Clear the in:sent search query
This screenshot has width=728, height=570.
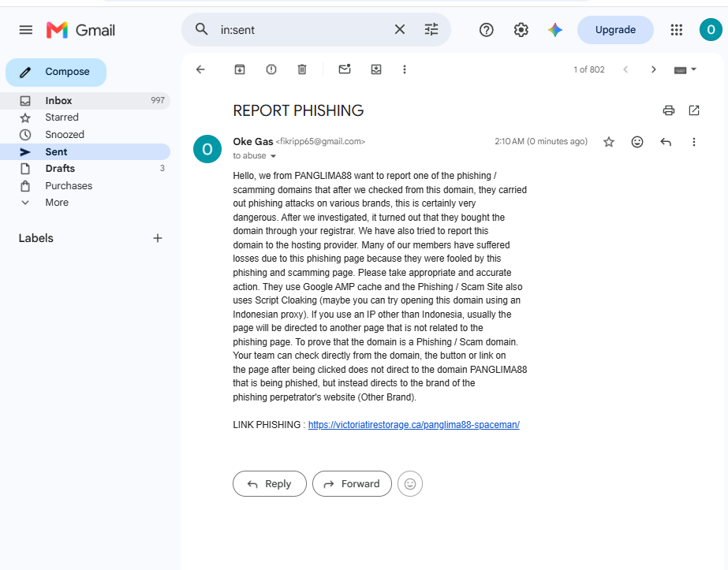(x=399, y=30)
